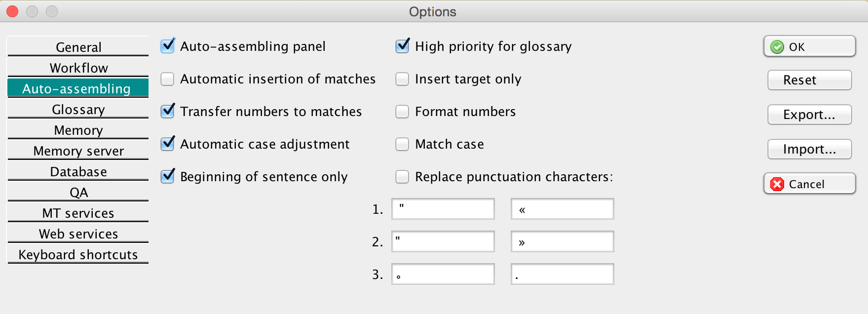
Task: Select the Memory server tab
Action: tap(78, 151)
